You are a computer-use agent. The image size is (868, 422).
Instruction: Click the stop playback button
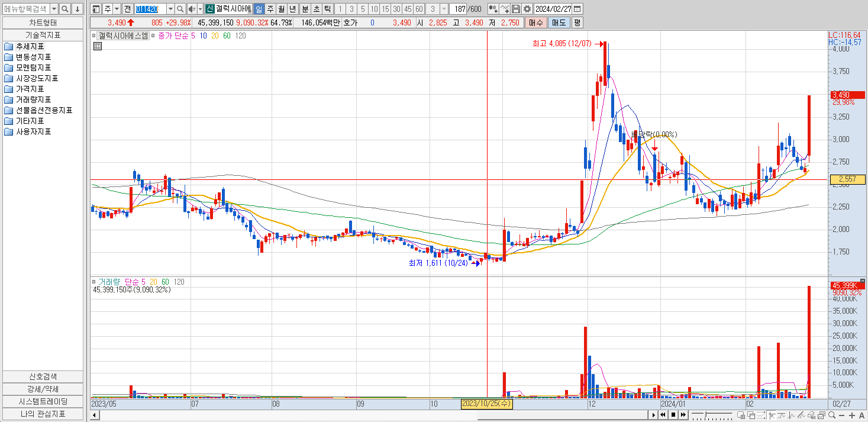pyautogui.click(x=673, y=415)
